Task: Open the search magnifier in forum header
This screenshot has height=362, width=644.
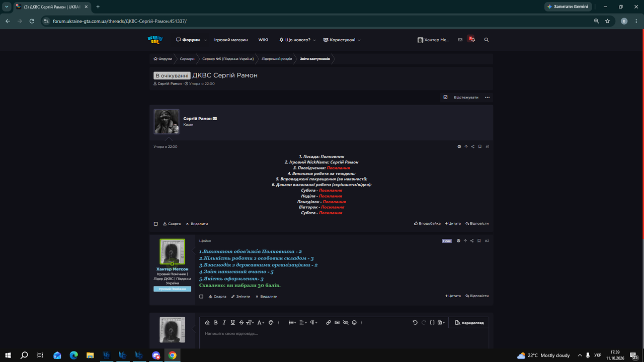Action: coord(487,40)
